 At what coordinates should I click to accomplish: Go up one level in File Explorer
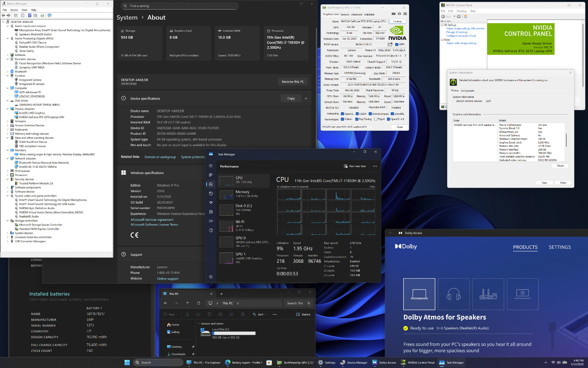pyautogui.click(x=187, y=303)
